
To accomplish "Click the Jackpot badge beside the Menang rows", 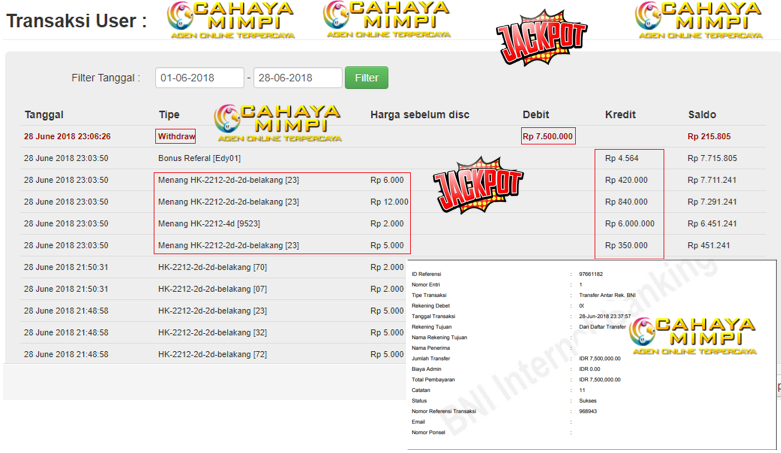I will pyautogui.click(x=478, y=185).
